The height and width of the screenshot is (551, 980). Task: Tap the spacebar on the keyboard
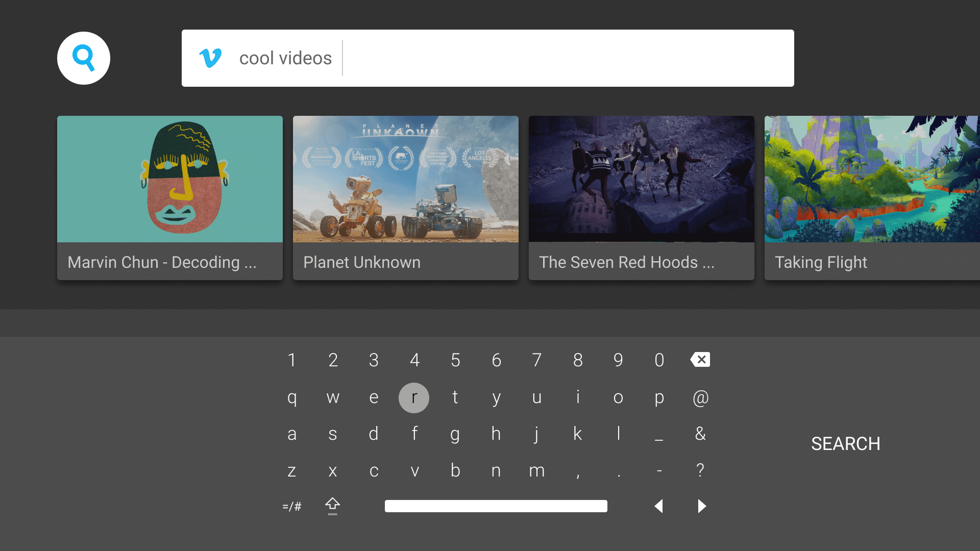click(496, 506)
